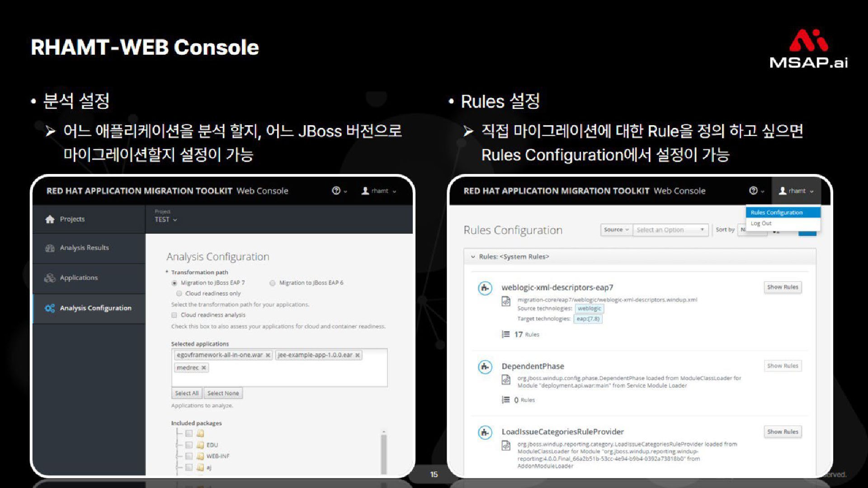The image size is (868, 488).
Task: Click the 17 Rules count text
Action: [x=527, y=334]
